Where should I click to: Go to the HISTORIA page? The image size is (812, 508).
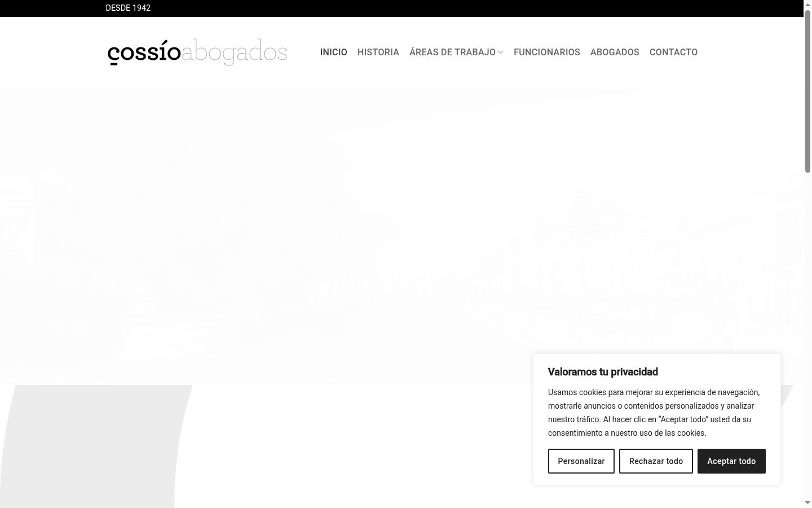(x=378, y=52)
